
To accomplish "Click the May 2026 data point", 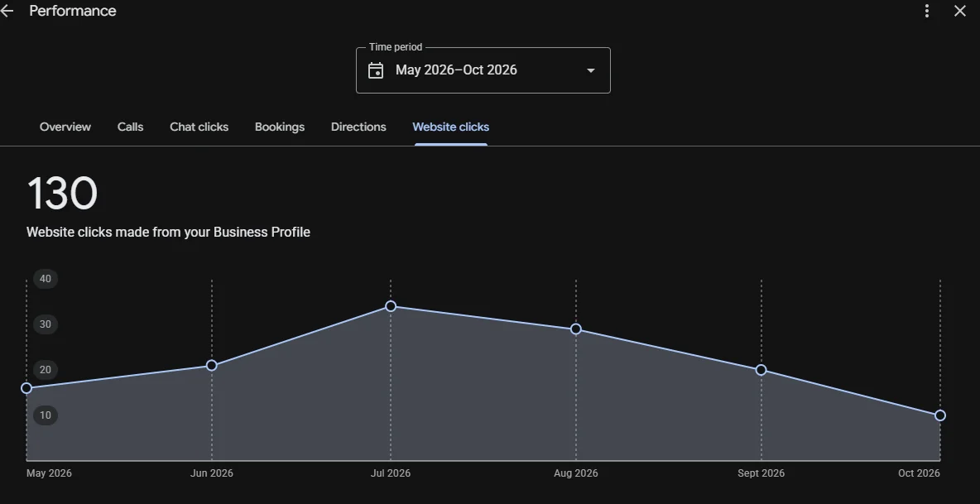I will [x=26, y=388].
